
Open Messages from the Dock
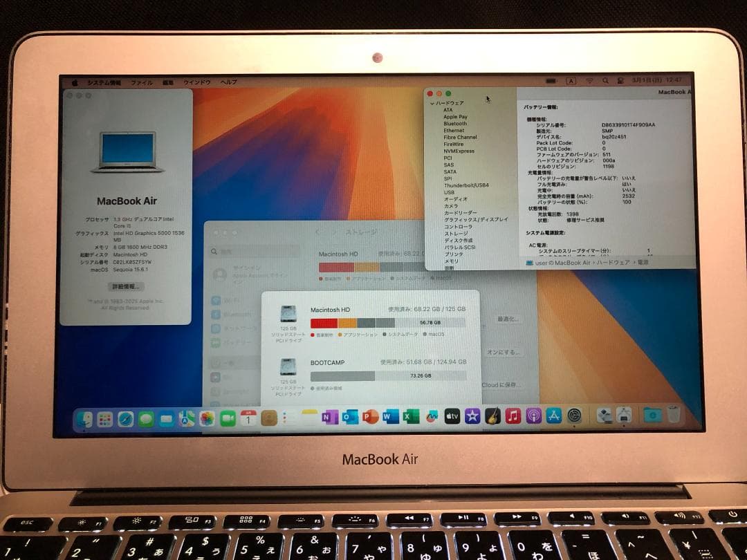pos(146,419)
